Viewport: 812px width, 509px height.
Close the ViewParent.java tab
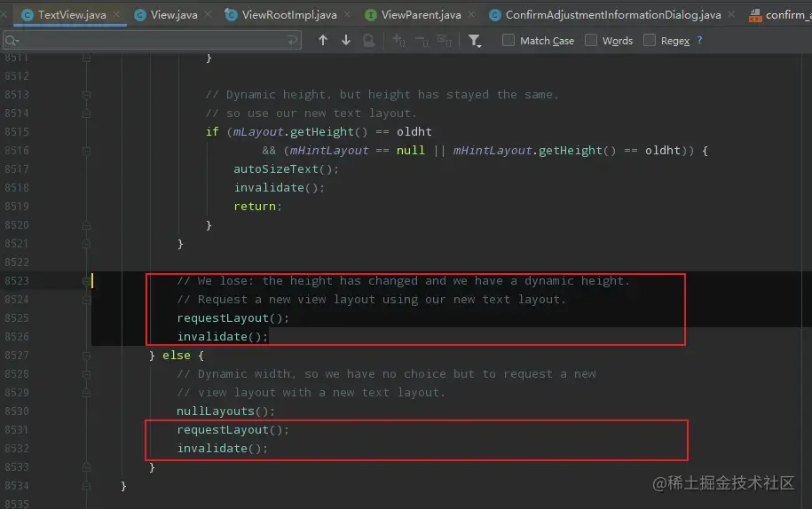coord(471,14)
